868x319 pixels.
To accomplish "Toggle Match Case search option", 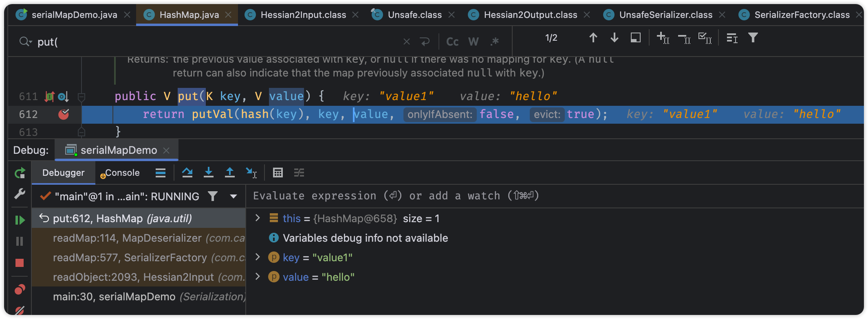I will (x=452, y=42).
